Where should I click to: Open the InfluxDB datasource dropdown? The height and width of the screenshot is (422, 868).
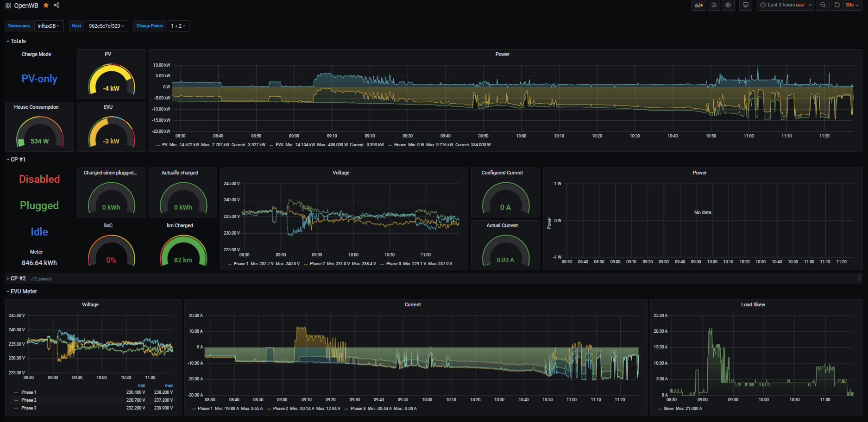[x=49, y=26]
